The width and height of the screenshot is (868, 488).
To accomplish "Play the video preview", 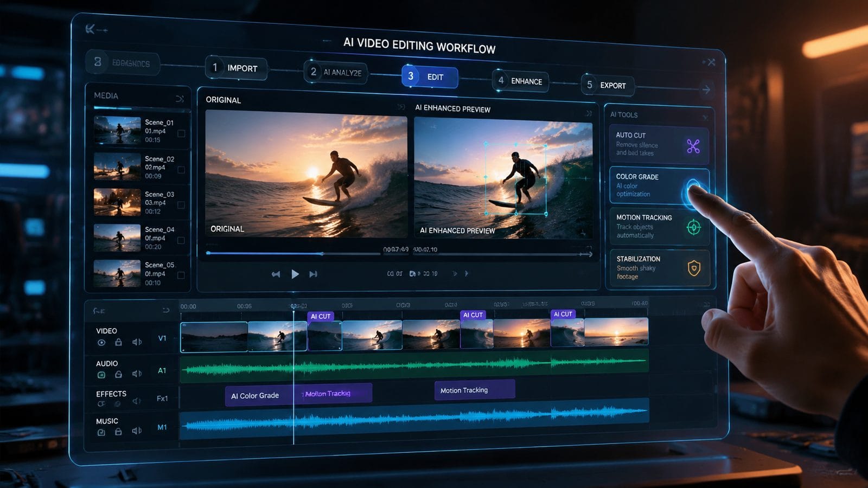I will pos(295,274).
